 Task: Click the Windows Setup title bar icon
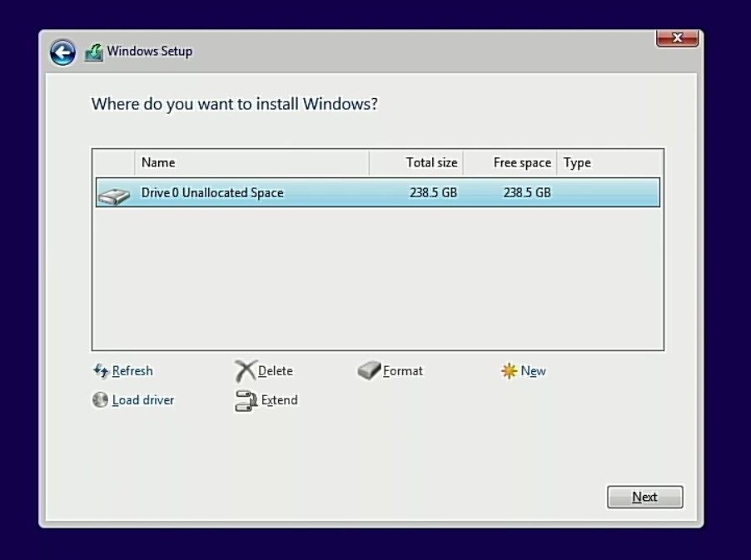click(x=94, y=52)
